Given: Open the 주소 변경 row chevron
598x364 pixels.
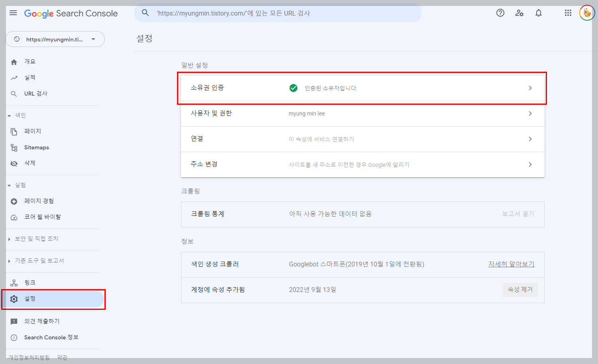Looking at the screenshot, I should pyautogui.click(x=530, y=164).
